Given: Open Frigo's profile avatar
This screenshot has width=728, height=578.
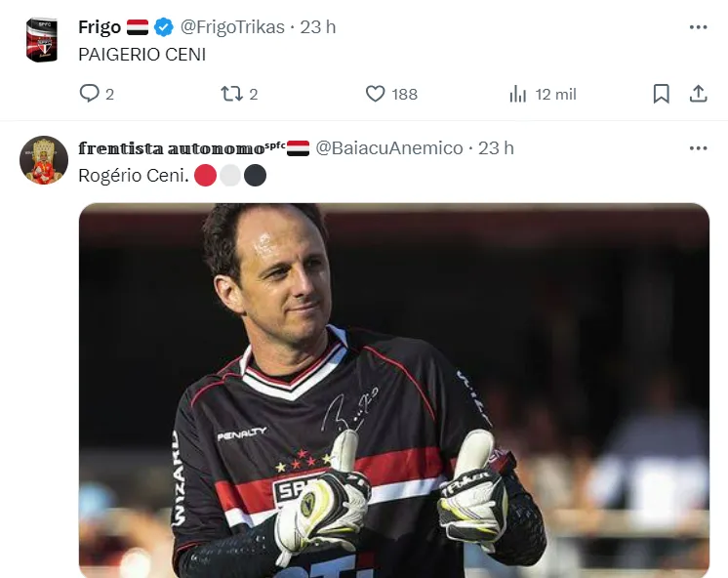Looking at the screenshot, I should pyautogui.click(x=42, y=40).
